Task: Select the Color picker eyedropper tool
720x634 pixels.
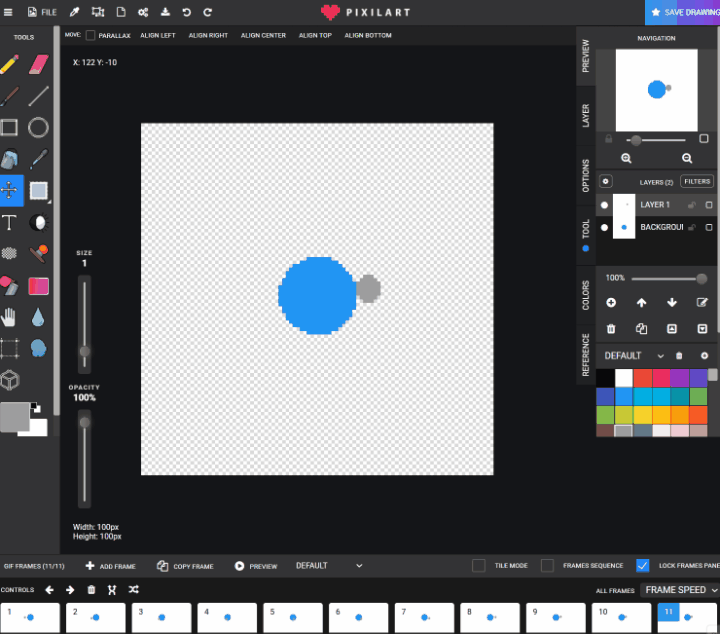Action: 39,159
